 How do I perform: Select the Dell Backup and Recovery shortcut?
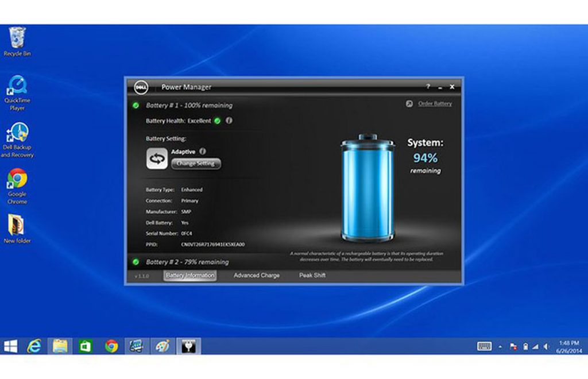click(x=17, y=140)
